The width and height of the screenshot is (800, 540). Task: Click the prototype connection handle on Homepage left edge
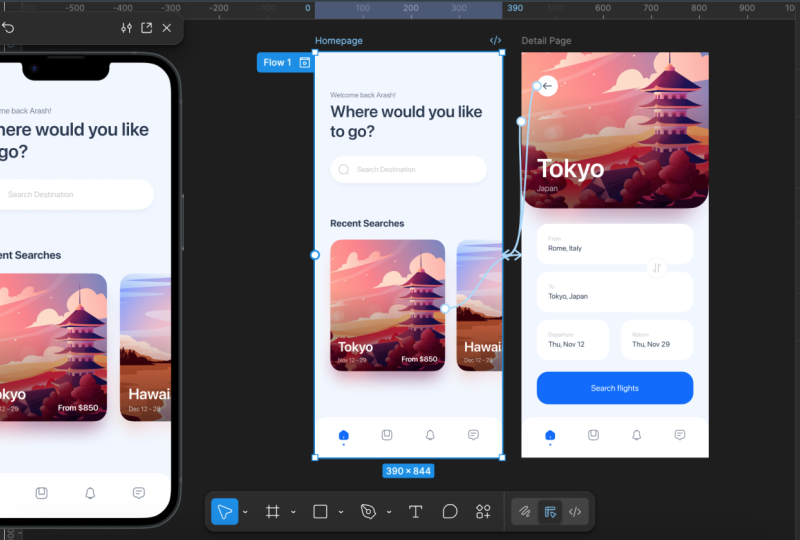[x=315, y=255]
